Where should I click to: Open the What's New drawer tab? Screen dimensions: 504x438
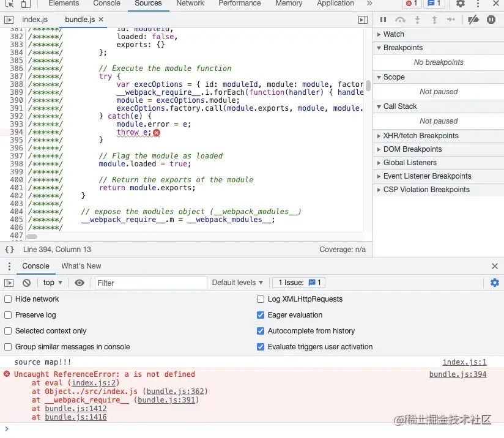[81, 266]
